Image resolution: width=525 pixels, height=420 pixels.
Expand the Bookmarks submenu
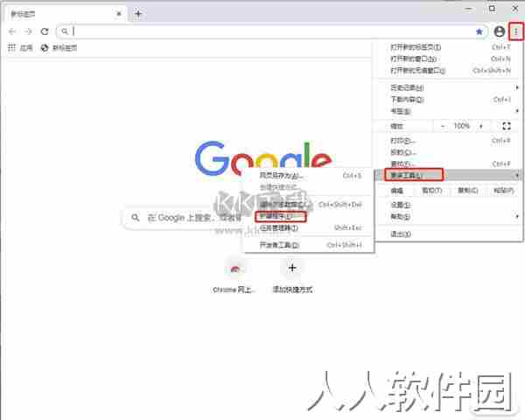pyautogui.click(x=449, y=111)
